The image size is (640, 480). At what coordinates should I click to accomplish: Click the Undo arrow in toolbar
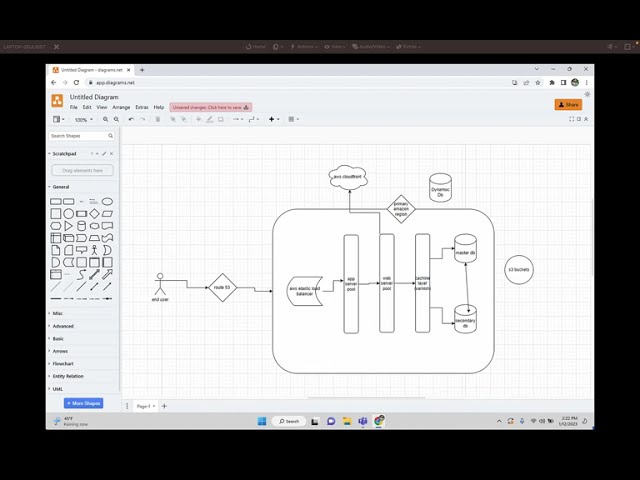click(130, 119)
